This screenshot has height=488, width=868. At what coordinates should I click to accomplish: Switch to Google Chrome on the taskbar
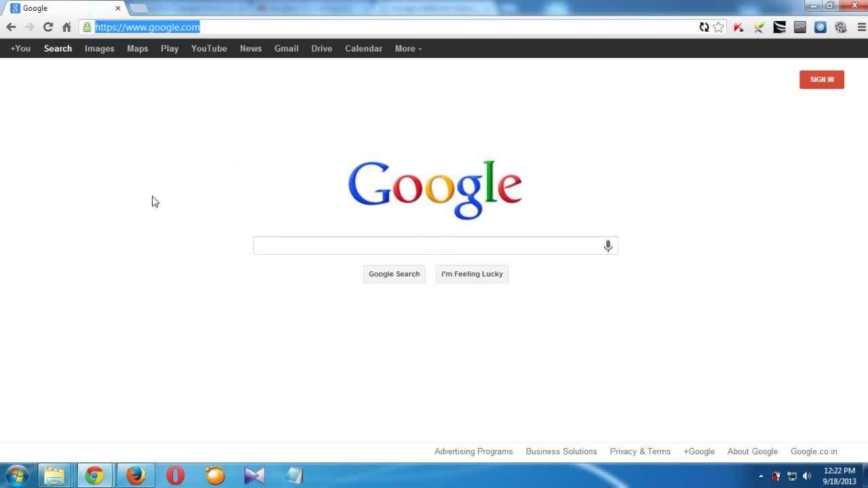pyautogui.click(x=94, y=475)
